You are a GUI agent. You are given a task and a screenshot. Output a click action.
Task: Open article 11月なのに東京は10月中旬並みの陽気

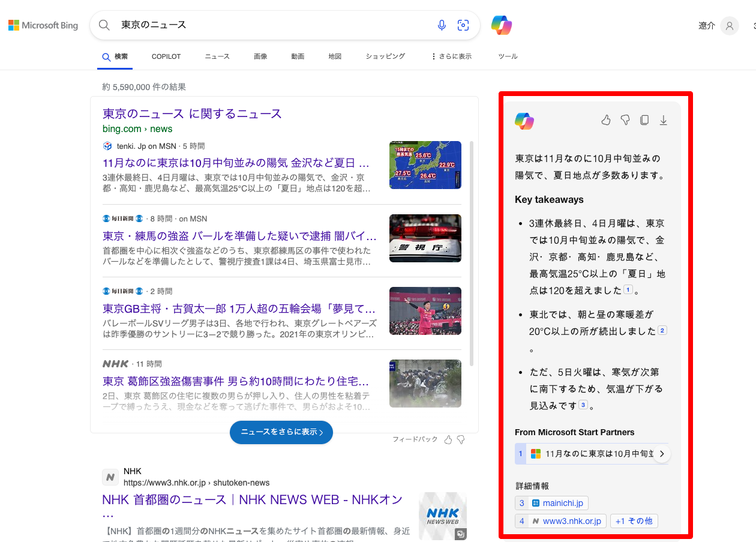(x=236, y=163)
